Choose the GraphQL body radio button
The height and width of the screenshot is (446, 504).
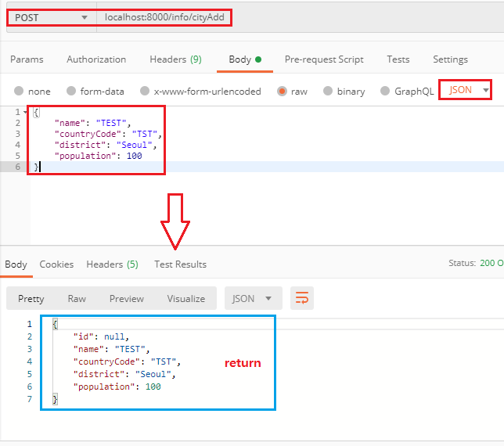385,91
